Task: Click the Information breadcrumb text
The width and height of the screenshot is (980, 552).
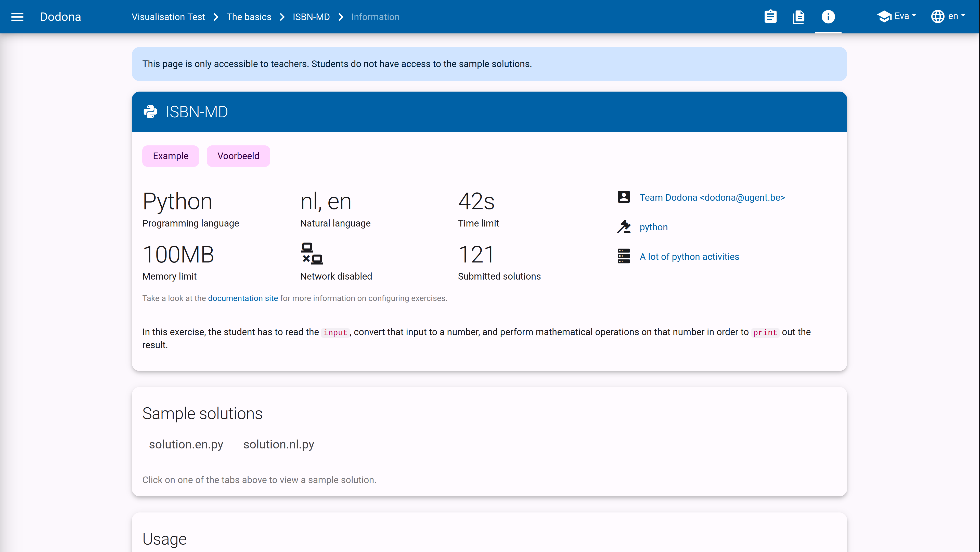Action: pyautogui.click(x=375, y=17)
